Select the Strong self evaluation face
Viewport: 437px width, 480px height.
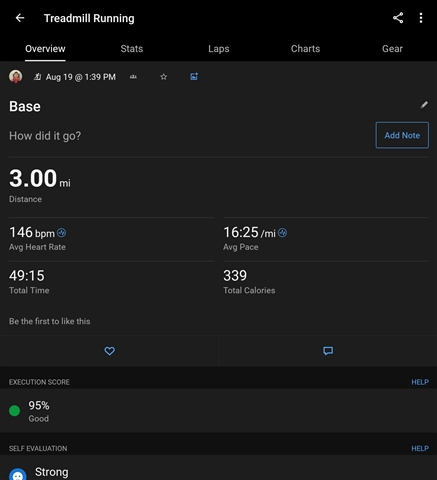[18, 475]
